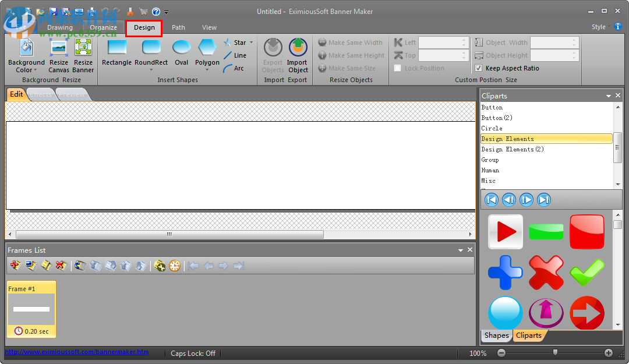This screenshot has width=629, height=364.
Task: Open the Path ribbon tab
Action: (178, 27)
